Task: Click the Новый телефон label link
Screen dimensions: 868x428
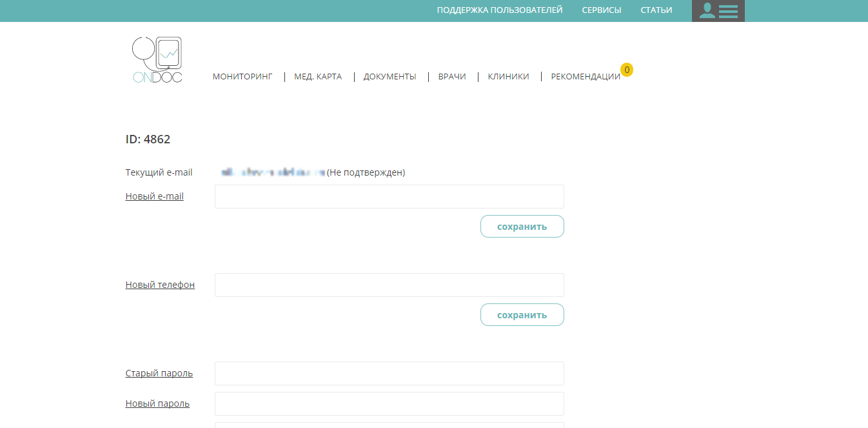Action: 160,285
